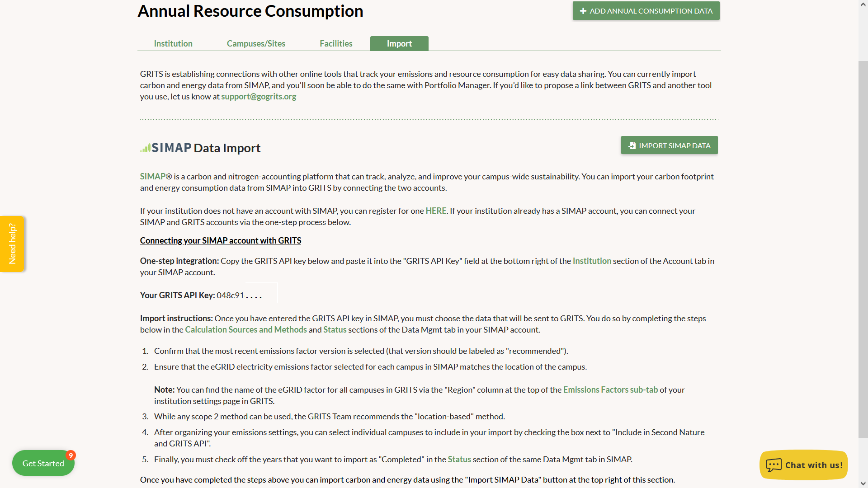The image size is (868, 488).
Task: Open the Chat with us! widget
Action: point(804,465)
